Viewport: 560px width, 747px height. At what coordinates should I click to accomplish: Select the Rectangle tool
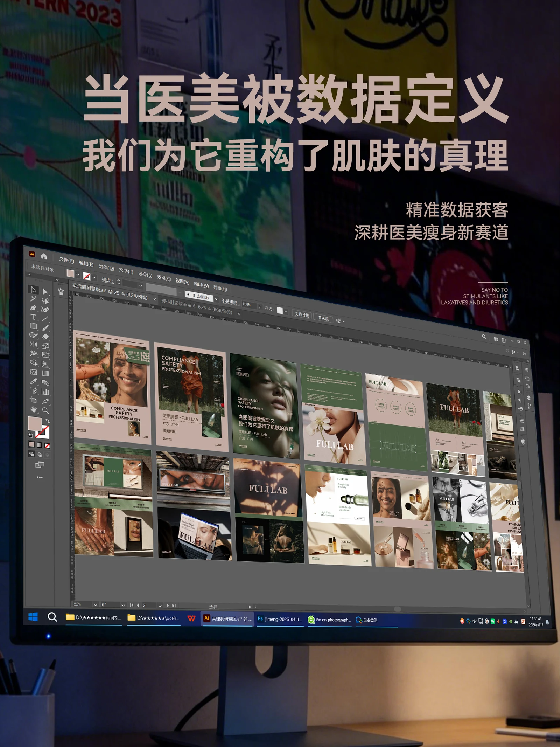coord(33,326)
